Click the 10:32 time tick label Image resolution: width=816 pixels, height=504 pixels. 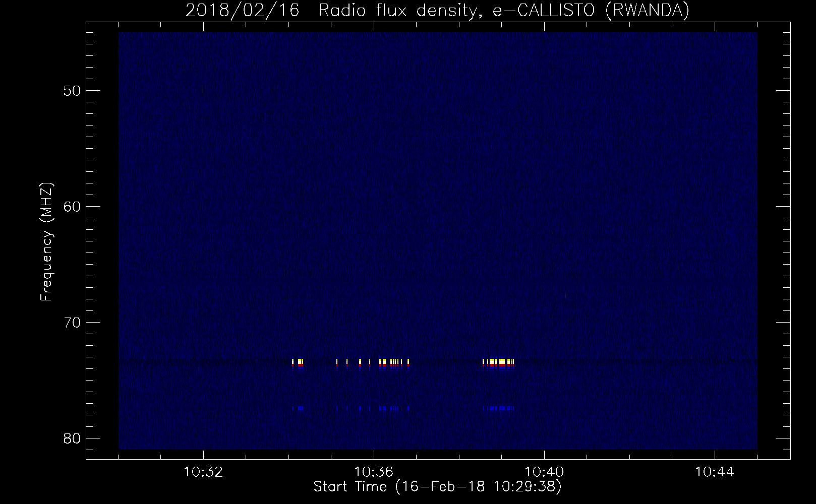click(203, 473)
